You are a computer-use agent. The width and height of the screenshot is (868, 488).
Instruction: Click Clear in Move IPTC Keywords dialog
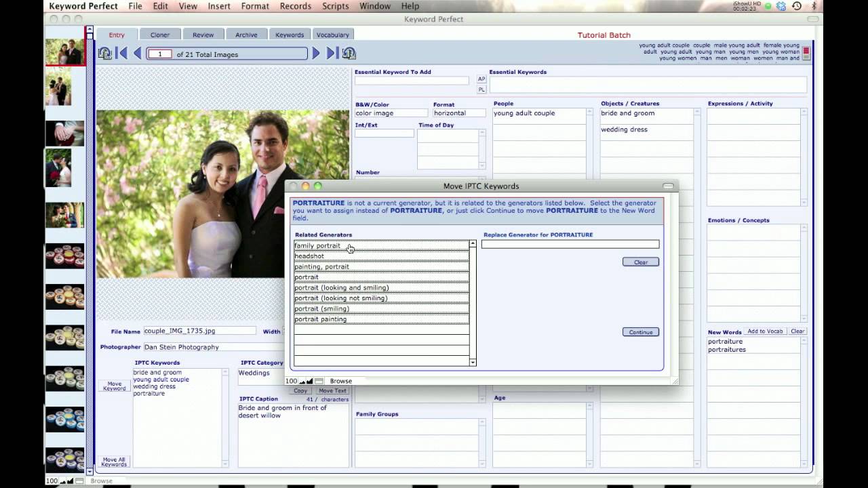641,262
